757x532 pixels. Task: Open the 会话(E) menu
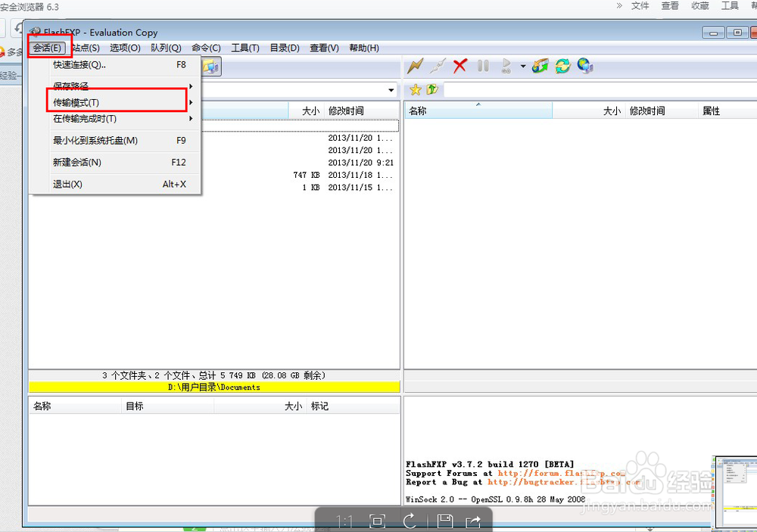tap(47, 48)
